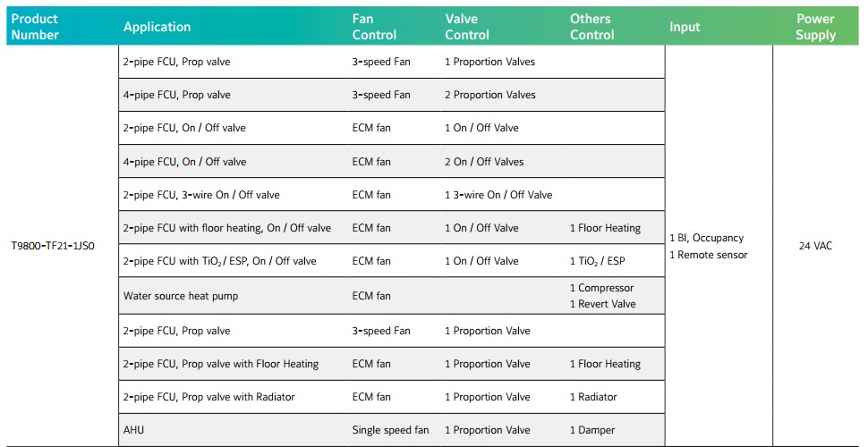This screenshot has width=868, height=447.
Task: Click the AHU application cell
Action: [133, 430]
